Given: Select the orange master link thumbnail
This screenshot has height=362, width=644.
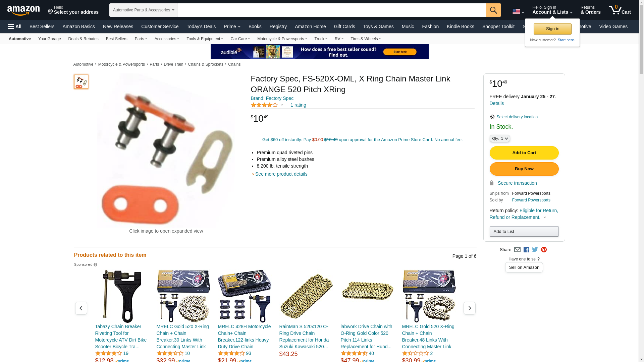Looking at the screenshot, I should tap(81, 82).
